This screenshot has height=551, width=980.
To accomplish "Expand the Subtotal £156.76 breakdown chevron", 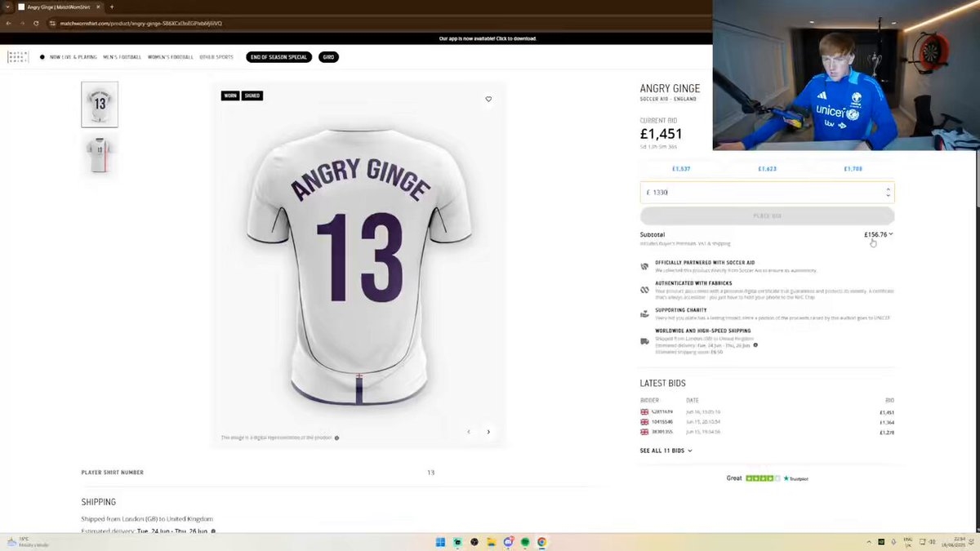I will point(891,234).
